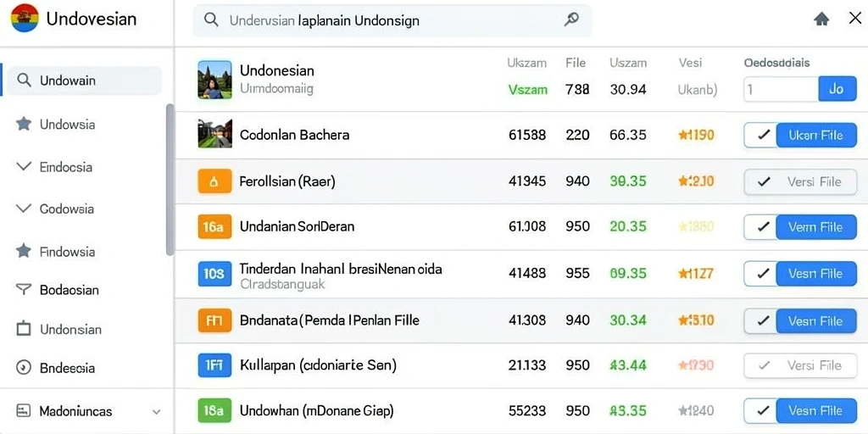
Task: Click Versi File for Ferollsian (Raer)
Action: pos(815,181)
